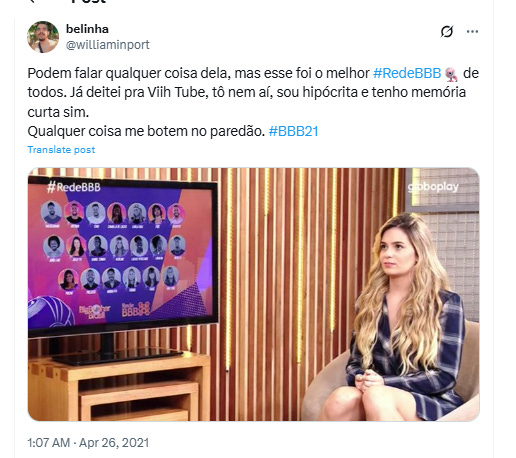Click the display name belinha

click(x=87, y=29)
